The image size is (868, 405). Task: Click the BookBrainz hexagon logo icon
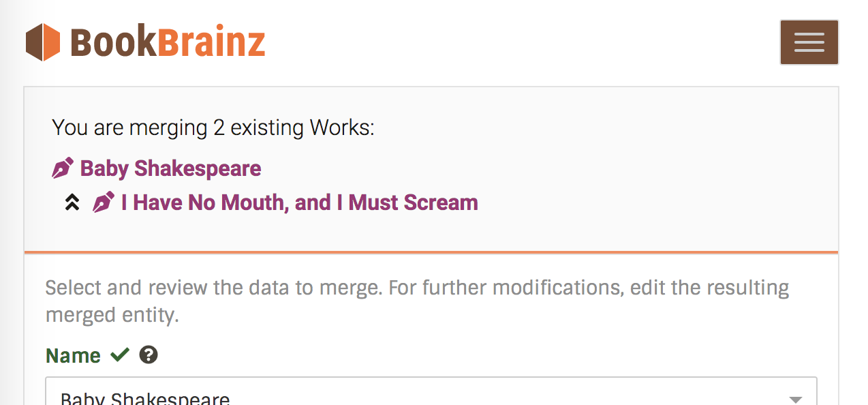click(x=43, y=42)
